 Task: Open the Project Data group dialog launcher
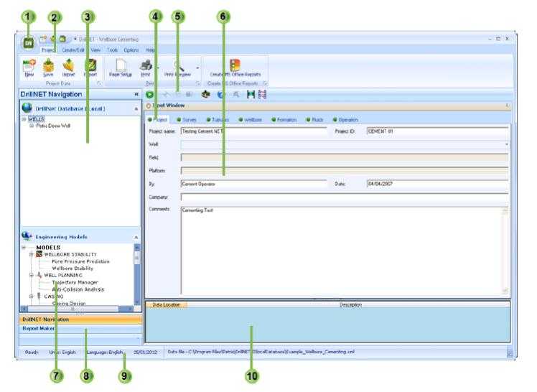[99, 83]
